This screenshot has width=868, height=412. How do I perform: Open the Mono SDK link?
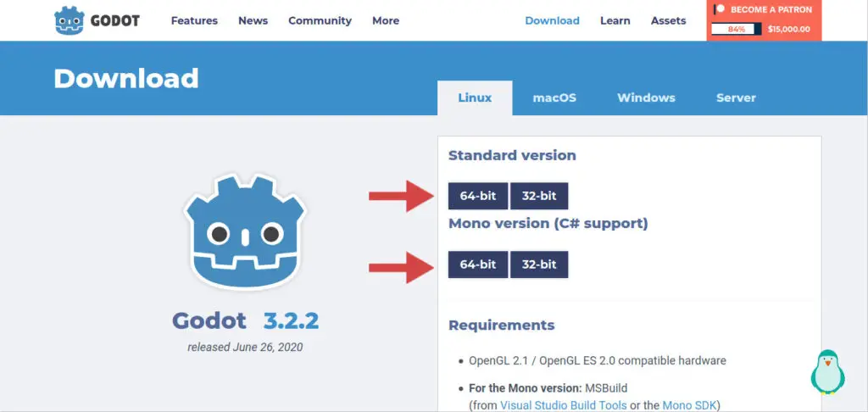[x=689, y=405]
